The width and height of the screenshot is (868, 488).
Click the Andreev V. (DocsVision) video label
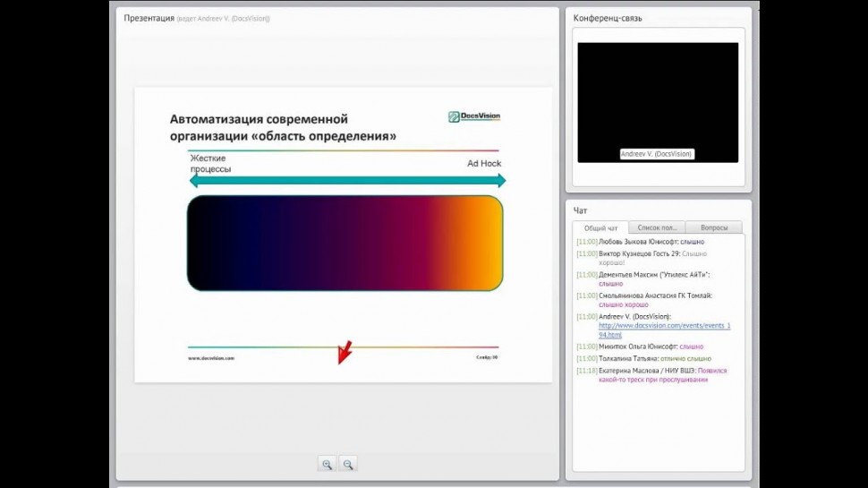pyautogui.click(x=657, y=154)
